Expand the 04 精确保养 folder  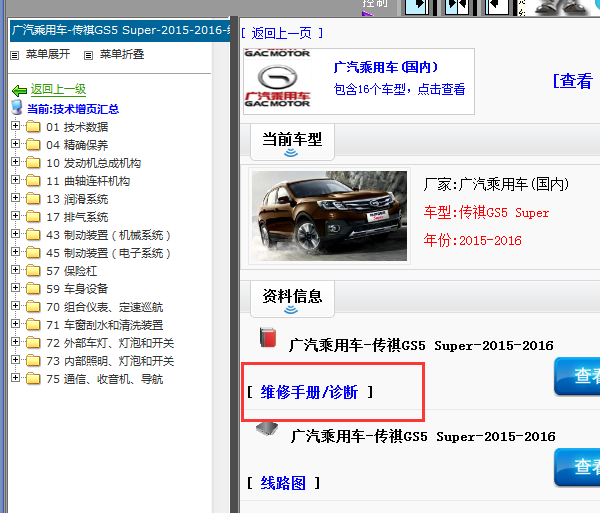[15, 144]
